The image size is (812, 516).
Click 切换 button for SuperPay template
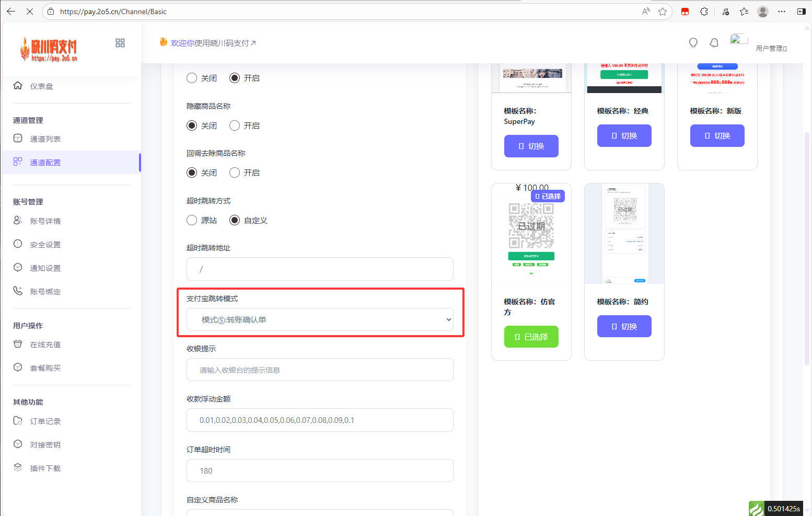(x=531, y=146)
